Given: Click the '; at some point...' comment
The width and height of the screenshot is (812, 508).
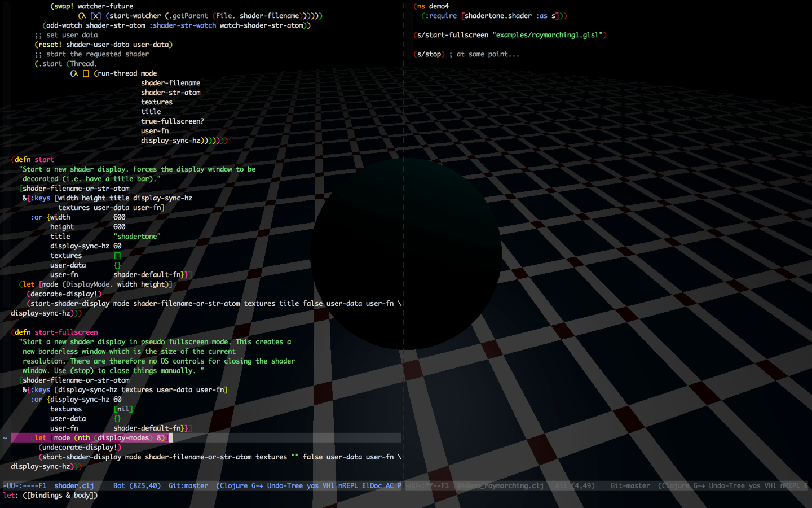Looking at the screenshot, I should pos(484,54).
